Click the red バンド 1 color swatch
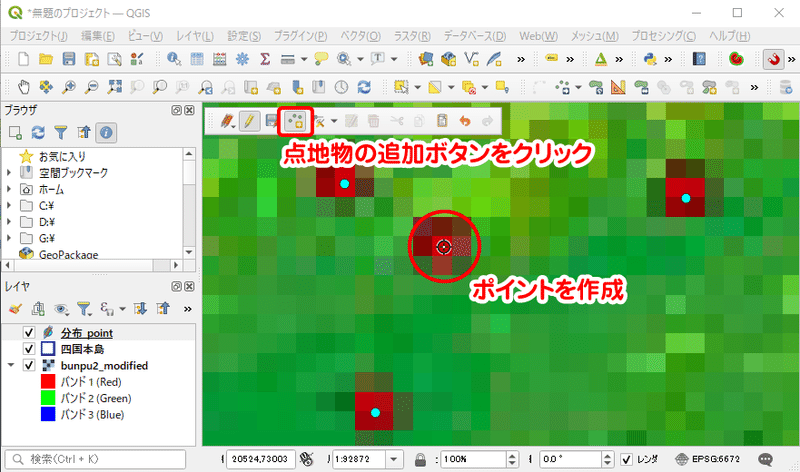Viewport: 800px width, 472px height. click(48, 382)
